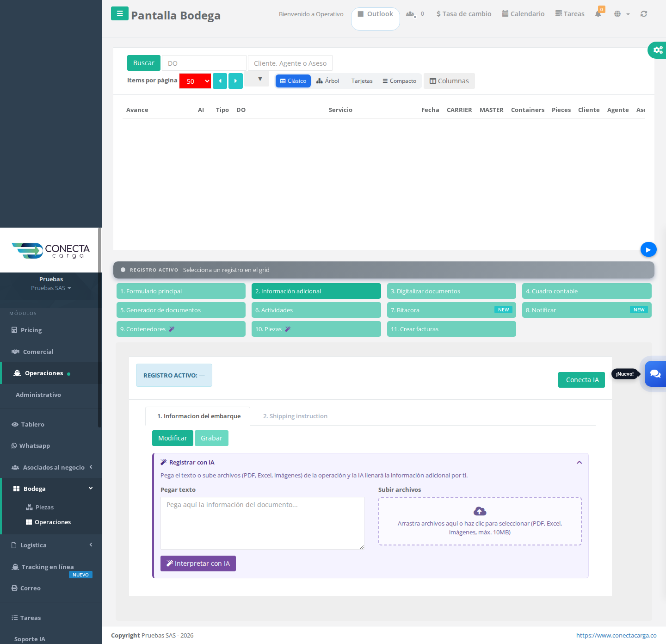Click the Conecta Carga logo
The image size is (666, 644).
tap(50, 250)
